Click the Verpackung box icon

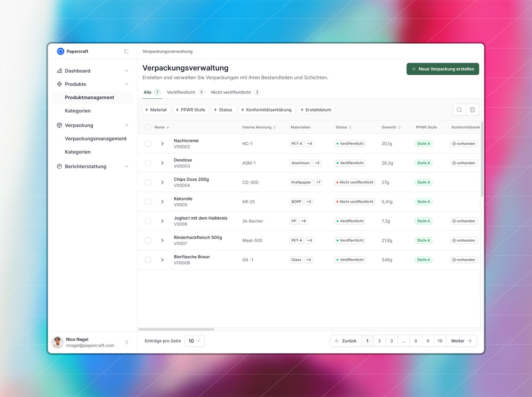(59, 125)
